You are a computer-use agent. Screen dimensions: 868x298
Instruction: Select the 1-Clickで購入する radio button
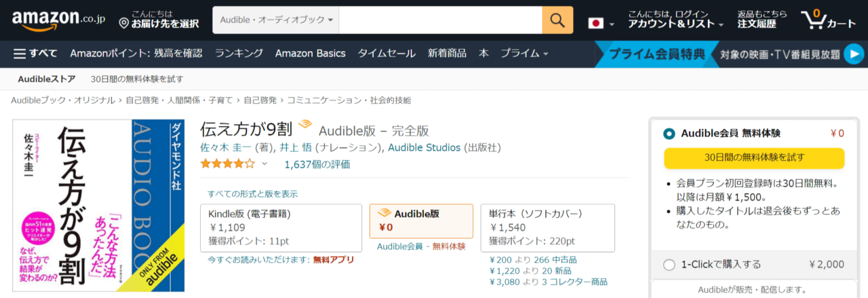(x=669, y=265)
